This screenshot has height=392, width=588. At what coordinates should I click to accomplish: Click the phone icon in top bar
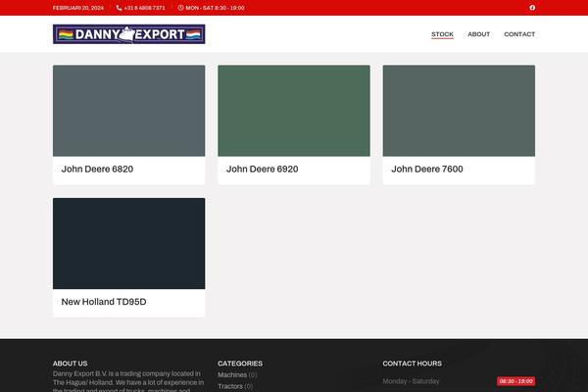(119, 8)
